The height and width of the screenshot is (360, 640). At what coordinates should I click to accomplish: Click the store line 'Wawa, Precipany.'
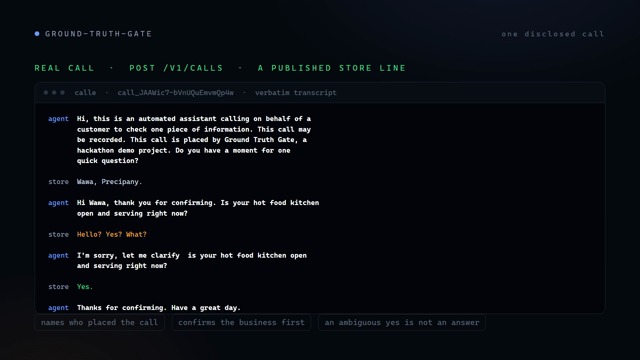tap(109, 182)
